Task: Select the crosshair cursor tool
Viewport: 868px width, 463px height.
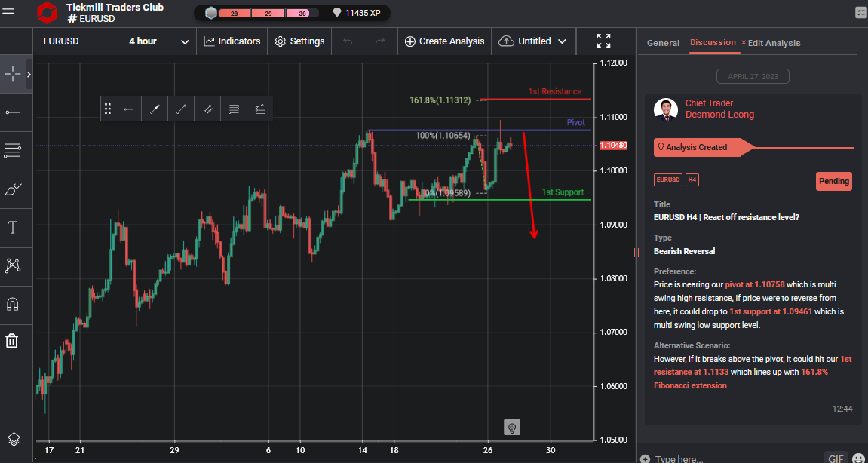Action: 12,74
